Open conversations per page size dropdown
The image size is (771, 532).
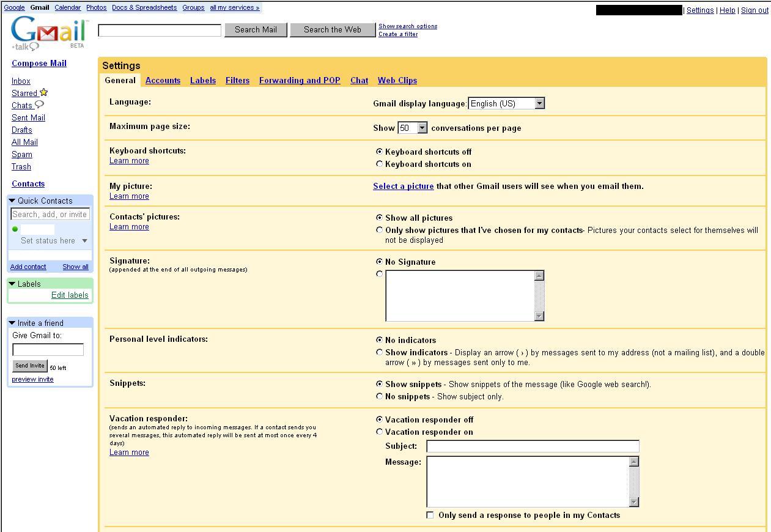pyautogui.click(x=422, y=128)
